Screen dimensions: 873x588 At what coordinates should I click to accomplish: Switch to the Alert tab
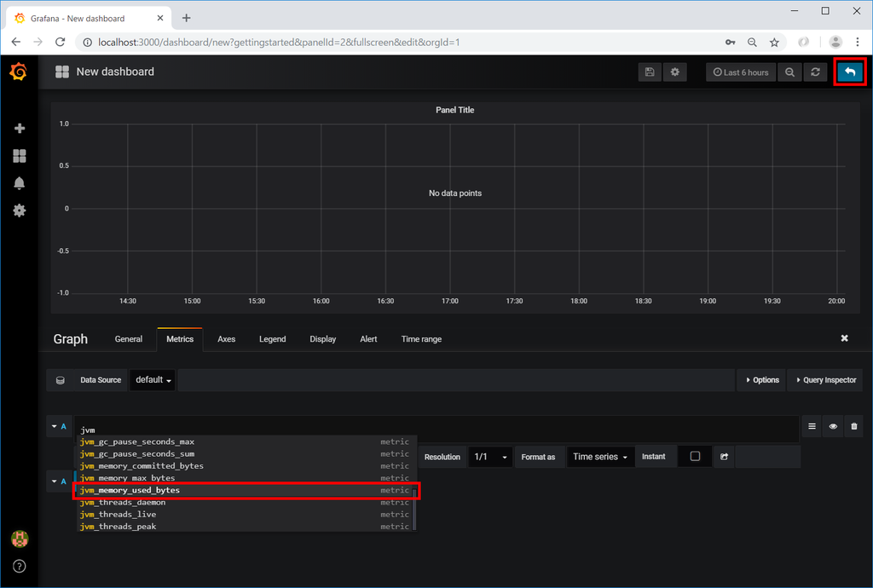pyautogui.click(x=368, y=339)
